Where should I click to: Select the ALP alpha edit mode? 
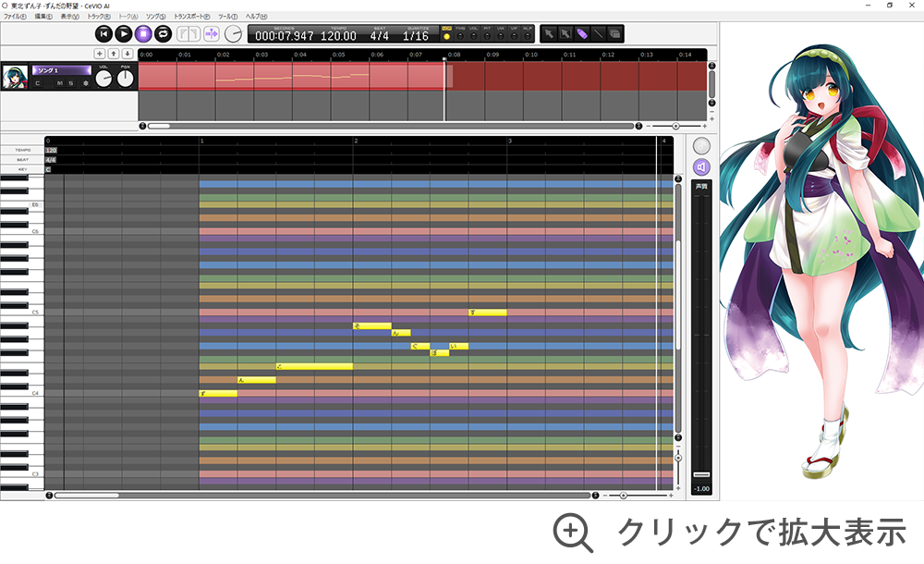[528, 33]
